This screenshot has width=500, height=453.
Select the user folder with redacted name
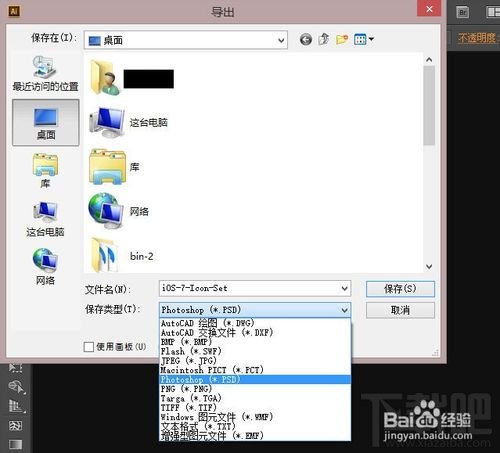pyautogui.click(x=132, y=78)
